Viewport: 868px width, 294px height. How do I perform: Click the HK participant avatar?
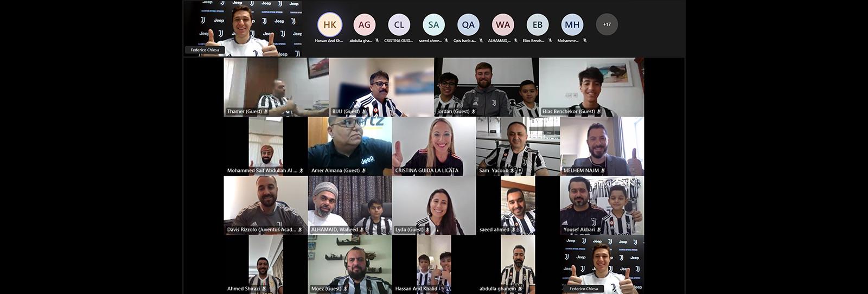click(x=330, y=24)
